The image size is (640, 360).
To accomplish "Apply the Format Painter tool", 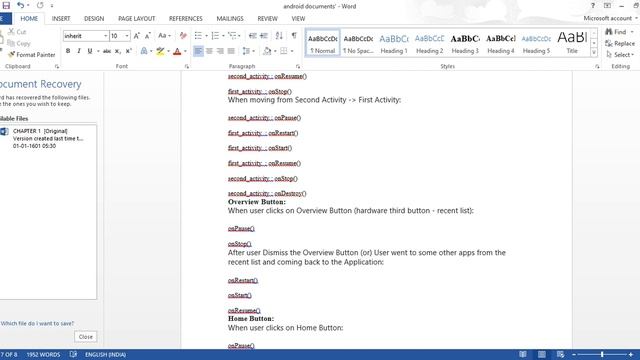I will tap(32, 54).
